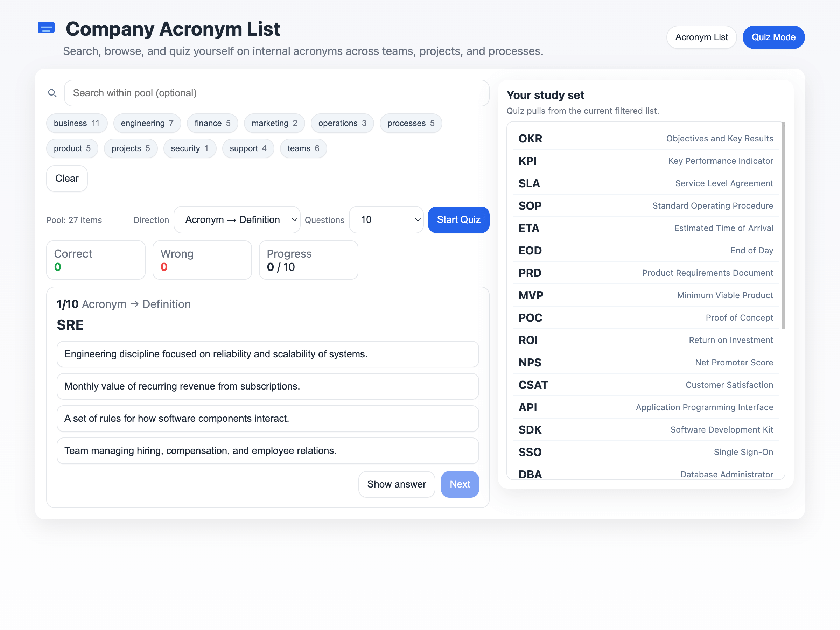Open the Direction dropdown
This screenshot has height=630, width=840.
coord(237,219)
